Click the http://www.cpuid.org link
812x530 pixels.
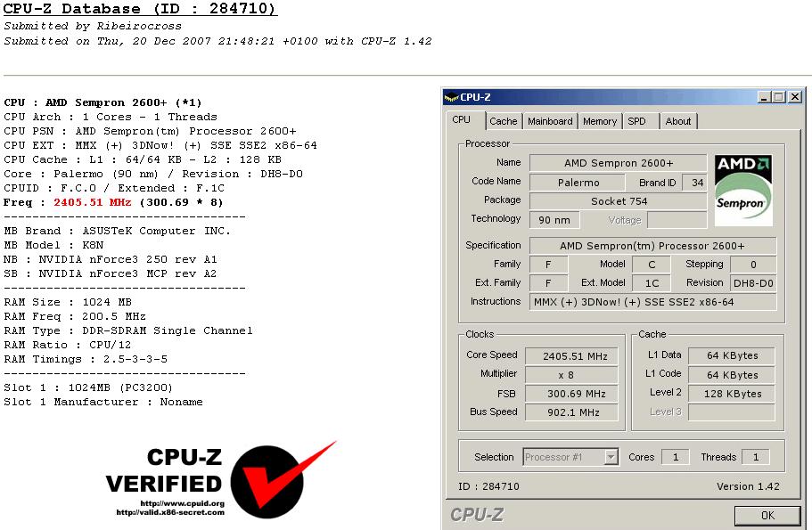183,503
